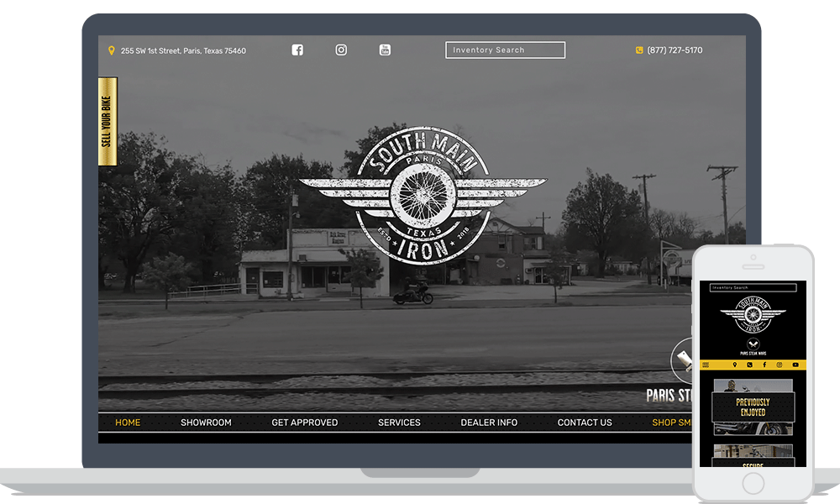840x504 pixels.
Task: Tap the phone call icon on phone toolbar
Action: click(x=749, y=365)
